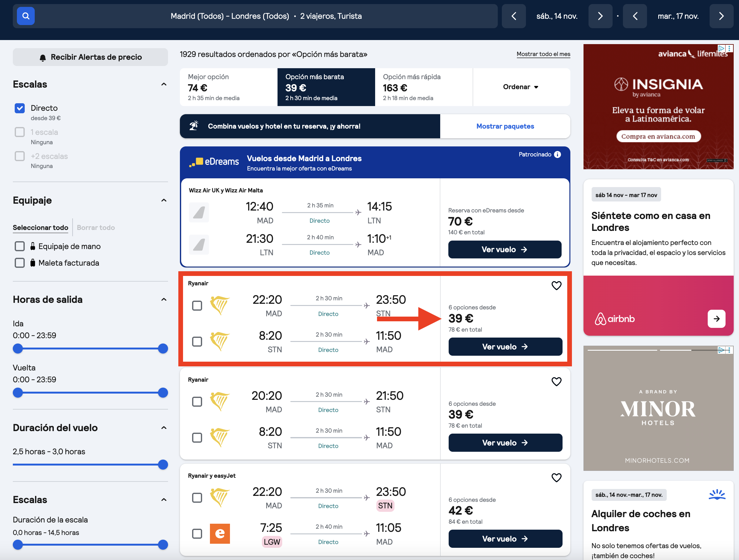Click the Duración del vuelo slider handle
Screen dimensions: 739x560
pyautogui.click(x=163, y=465)
